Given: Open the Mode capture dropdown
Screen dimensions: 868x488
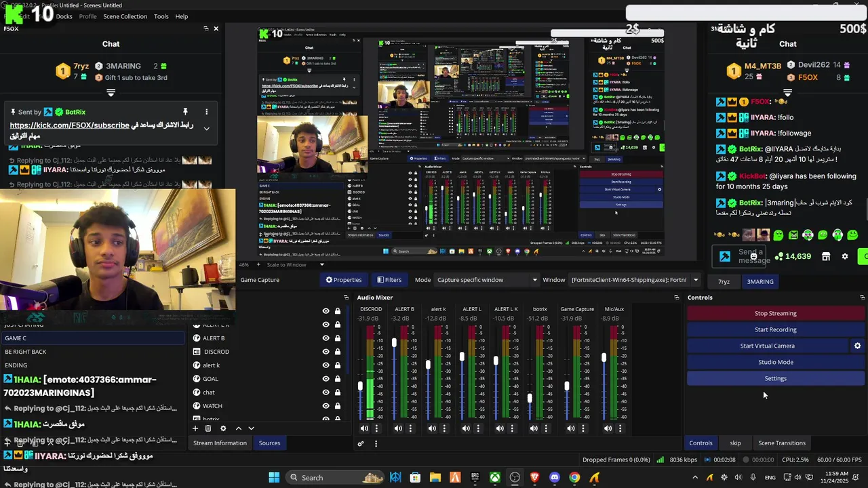Looking at the screenshot, I should (x=486, y=280).
